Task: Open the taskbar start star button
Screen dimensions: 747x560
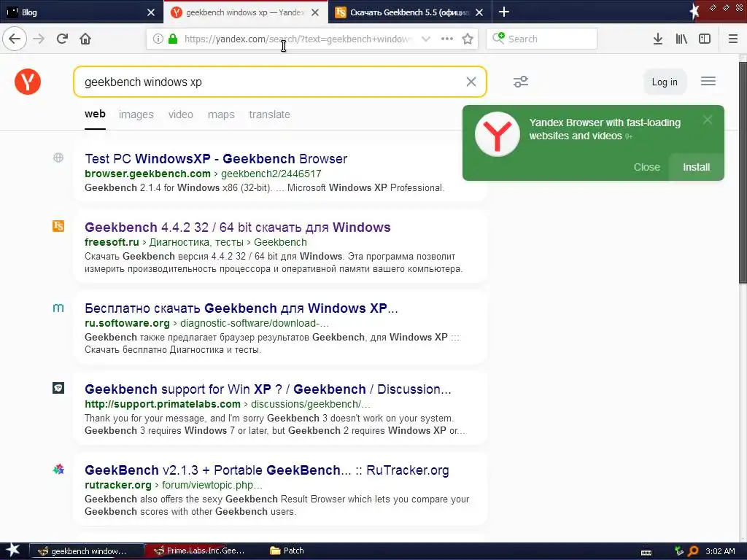Action: coord(13,551)
